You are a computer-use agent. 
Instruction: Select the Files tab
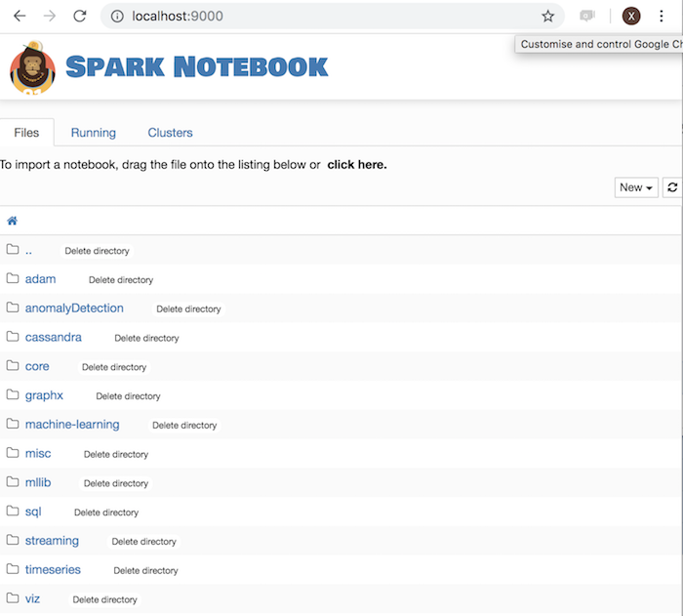[26, 133]
